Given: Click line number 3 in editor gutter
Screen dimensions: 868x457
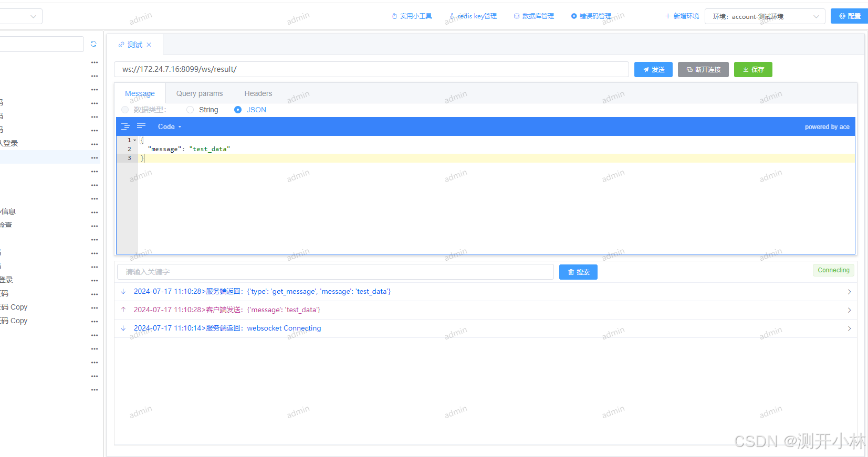Looking at the screenshot, I should (x=129, y=158).
